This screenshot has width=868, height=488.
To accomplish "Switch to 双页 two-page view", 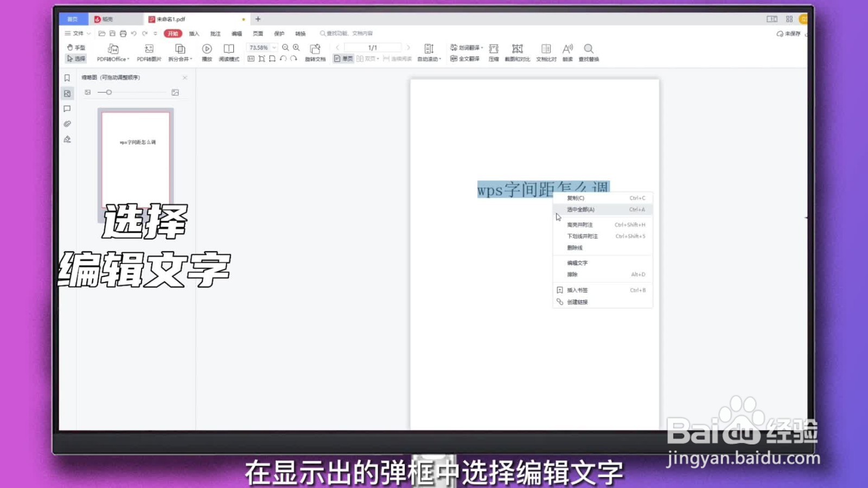I will (x=368, y=58).
